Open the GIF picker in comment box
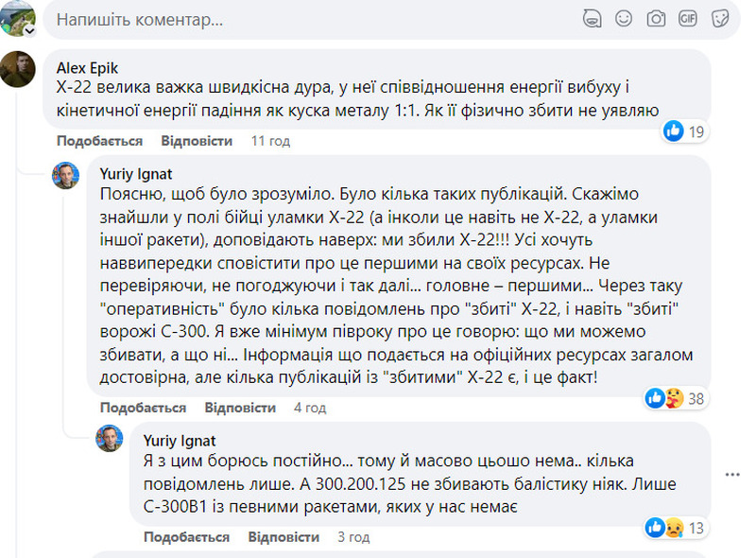 click(688, 19)
